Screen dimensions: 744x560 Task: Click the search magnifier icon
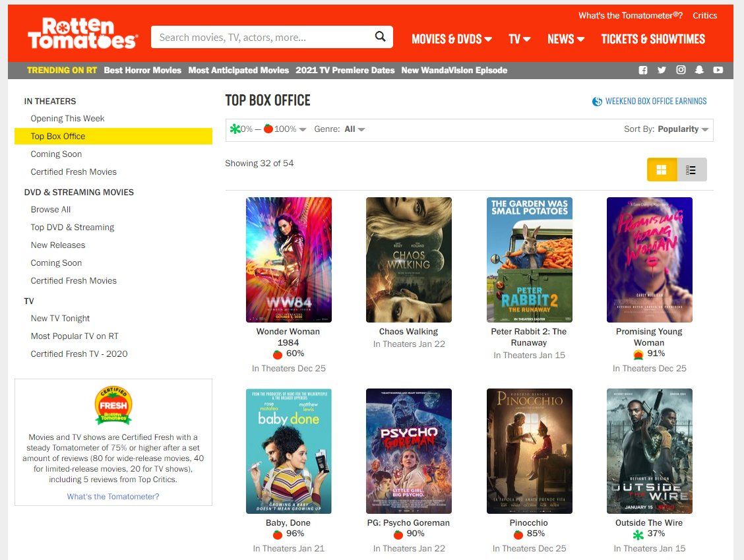[x=380, y=37]
